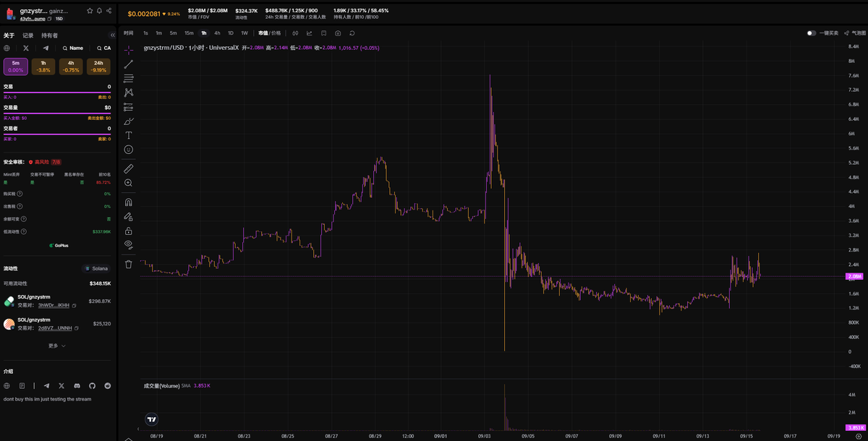Screen dimensions: 868x441
Task: Set chart interval to 1D
Action: coord(231,33)
